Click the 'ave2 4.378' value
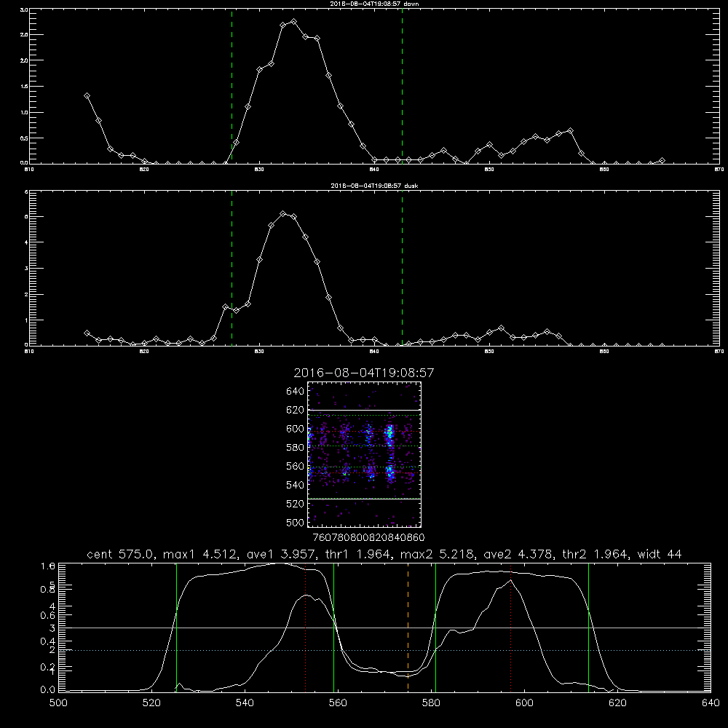 pos(518,554)
